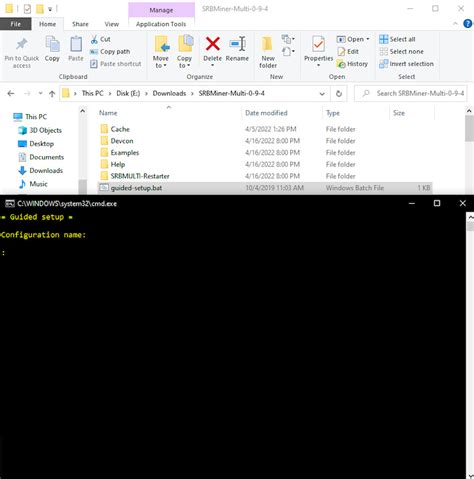Open the Copy to menu
This screenshot has width=474, height=479.
184,52
